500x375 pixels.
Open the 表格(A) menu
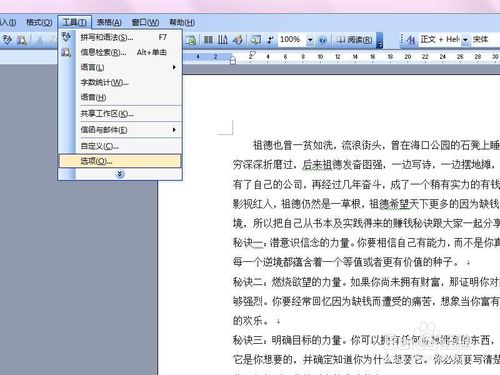pyautogui.click(x=109, y=22)
